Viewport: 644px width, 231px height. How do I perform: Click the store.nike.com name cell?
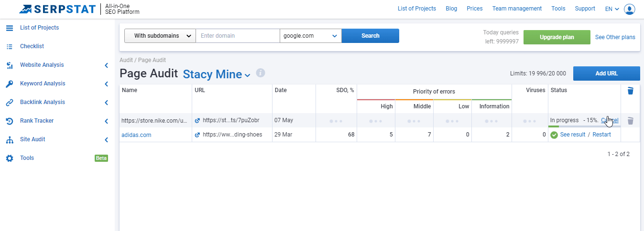tap(154, 121)
